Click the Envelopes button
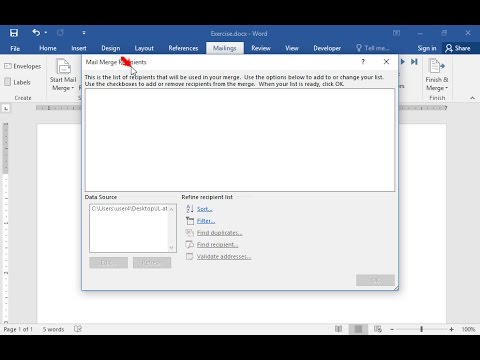This screenshot has height=360, width=480. tap(23, 66)
